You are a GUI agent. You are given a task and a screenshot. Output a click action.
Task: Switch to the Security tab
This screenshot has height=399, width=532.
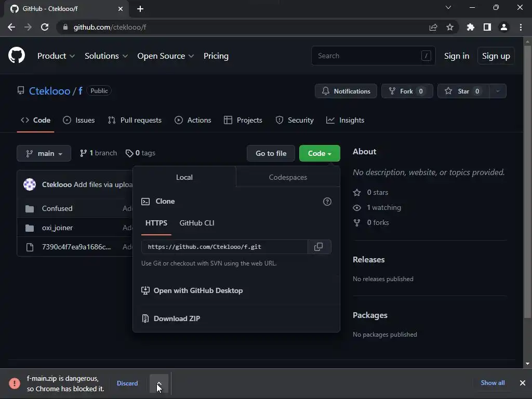295,120
